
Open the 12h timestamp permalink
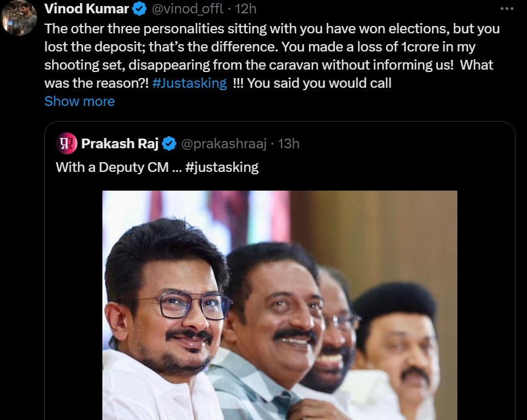247,8
